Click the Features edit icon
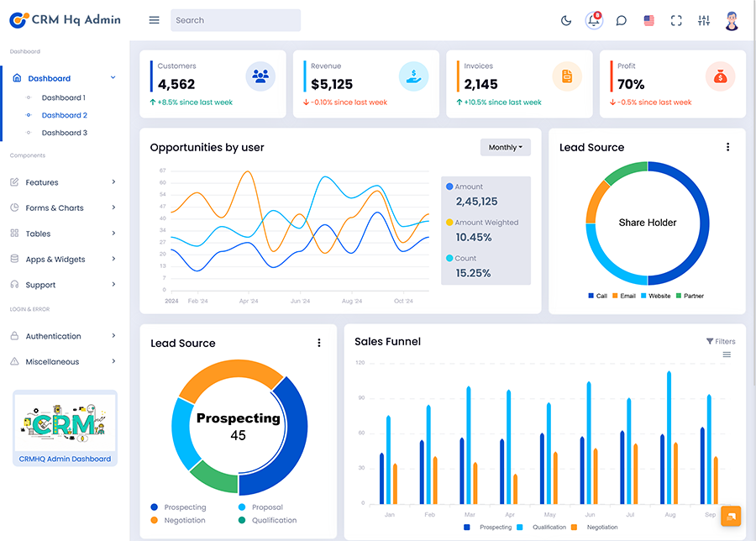The height and width of the screenshot is (541, 756). 14,181
